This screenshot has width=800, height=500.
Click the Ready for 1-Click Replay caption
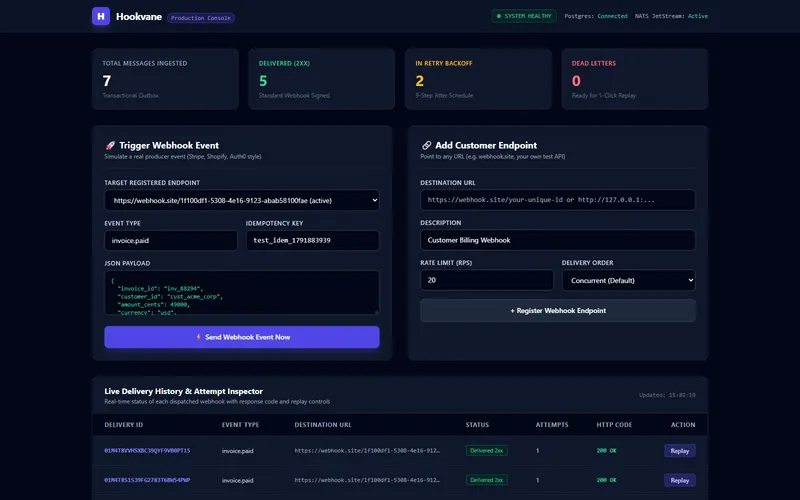pyautogui.click(x=604, y=95)
